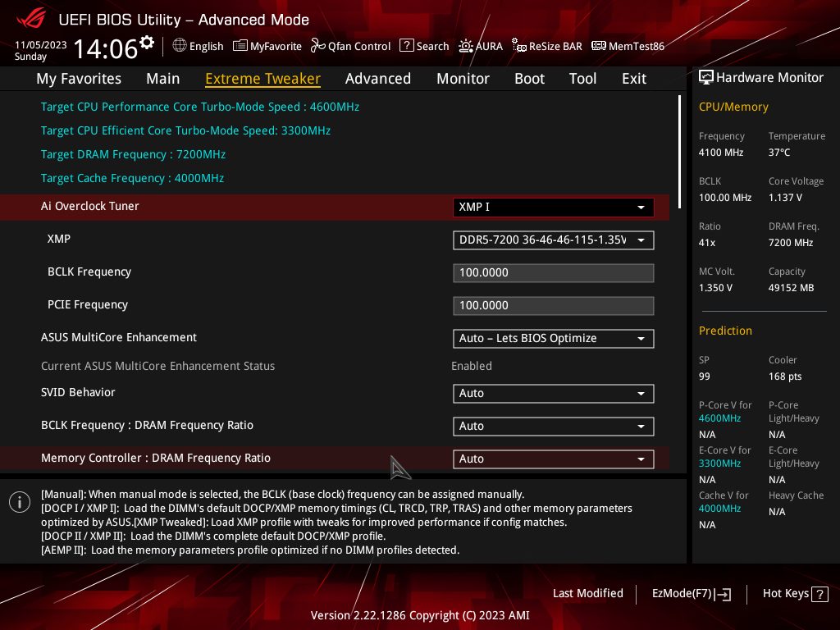
Task: Click Qfan Control text button
Action: coord(359,46)
